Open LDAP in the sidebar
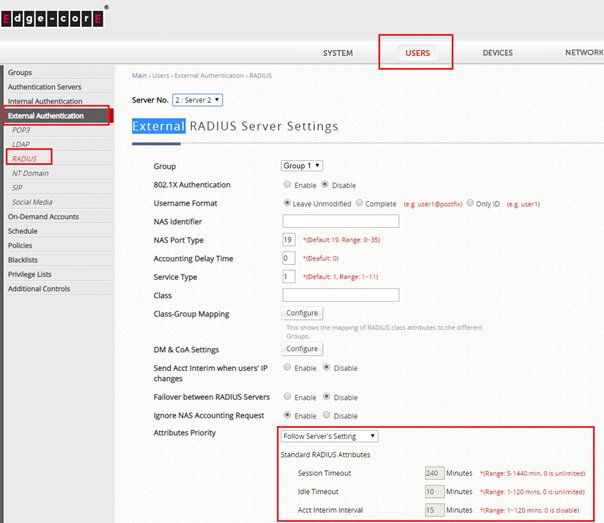The height and width of the screenshot is (523, 604). pos(21,144)
